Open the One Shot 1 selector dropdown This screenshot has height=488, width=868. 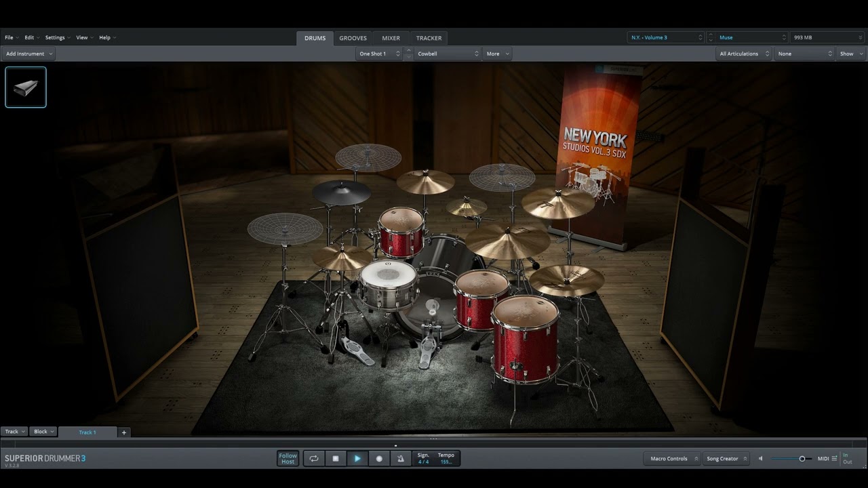click(379, 54)
